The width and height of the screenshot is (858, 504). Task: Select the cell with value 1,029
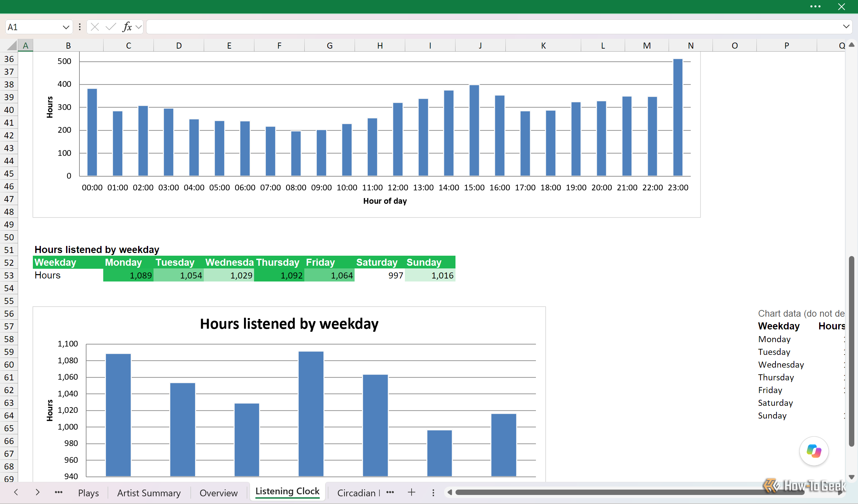tap(229, 275)
